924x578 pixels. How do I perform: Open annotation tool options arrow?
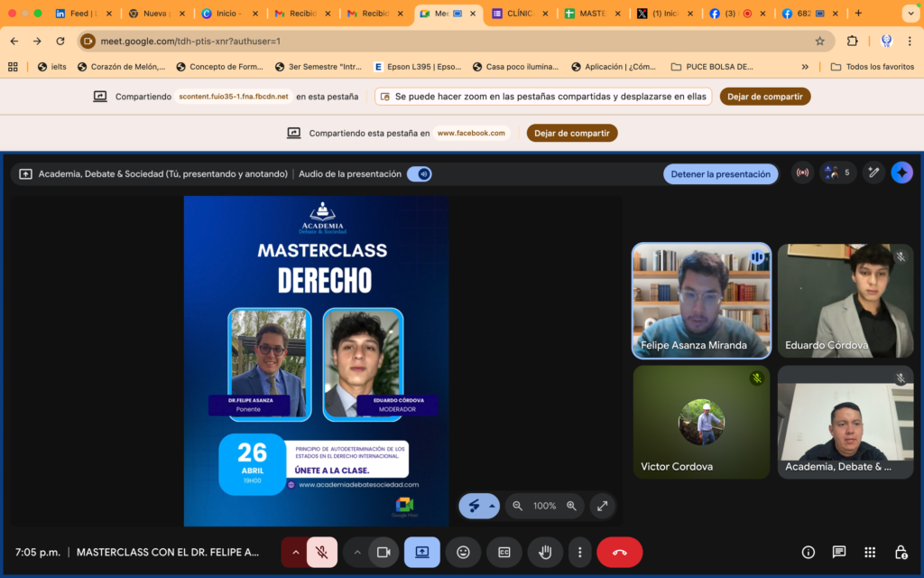(492, 506)
